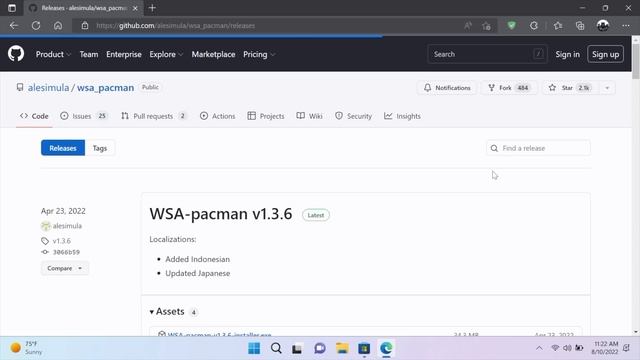The height and width of the screenshot is (360, 640).
Task: Show hidden system tray icons
Action: pyautogui.click(x=539, y=348)
